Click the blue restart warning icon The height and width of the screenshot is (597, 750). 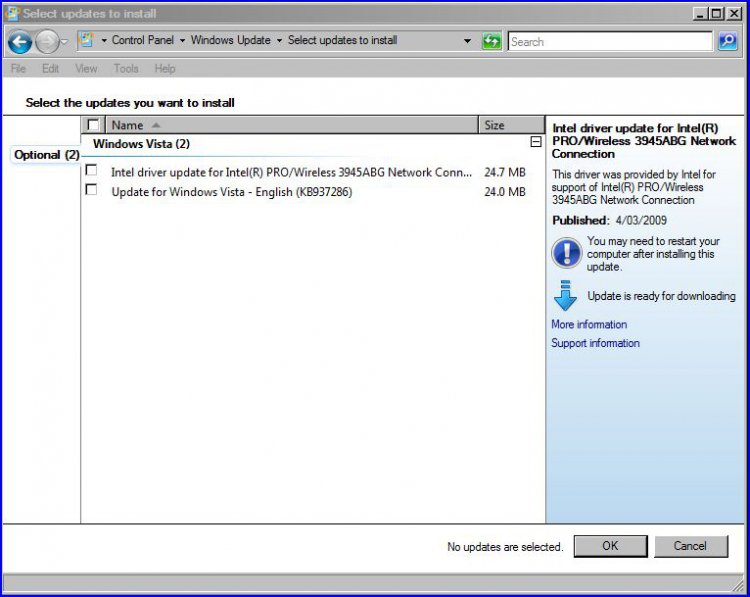pyautogui.click(x=566, y=253)
